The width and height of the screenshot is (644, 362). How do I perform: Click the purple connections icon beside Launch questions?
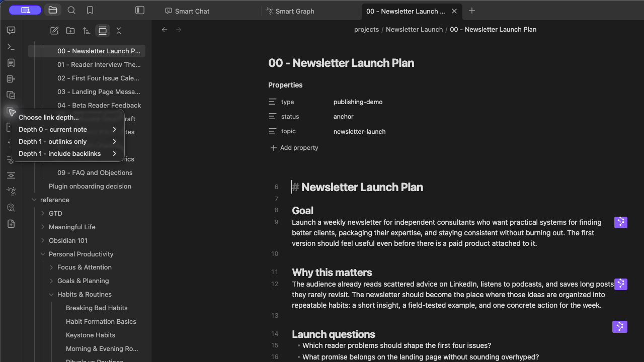tap(620, 327)
